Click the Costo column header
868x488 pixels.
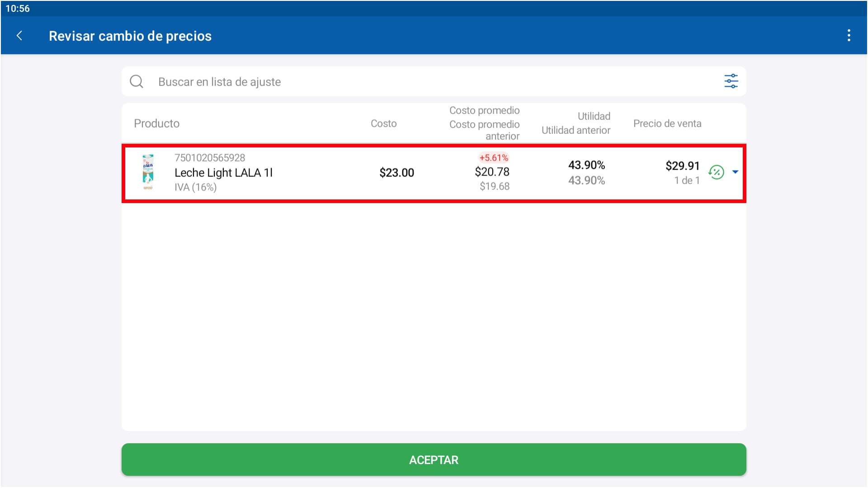tap(383, 123)
